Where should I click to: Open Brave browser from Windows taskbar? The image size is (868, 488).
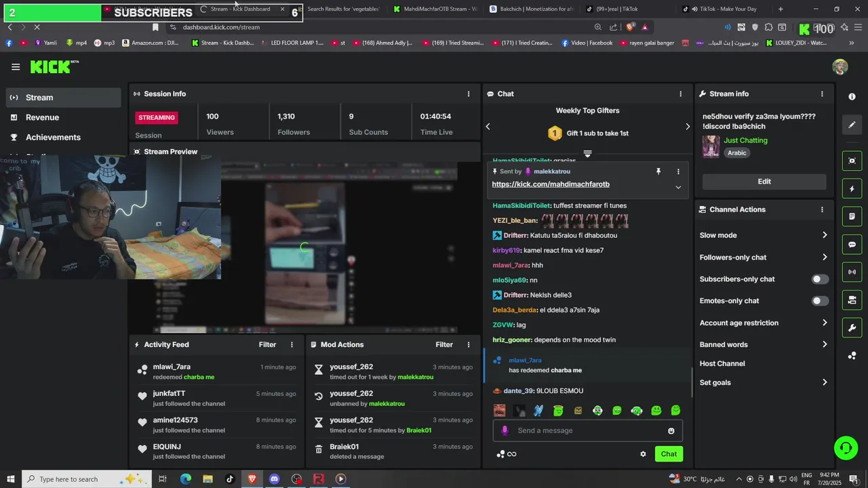(252, 479)
